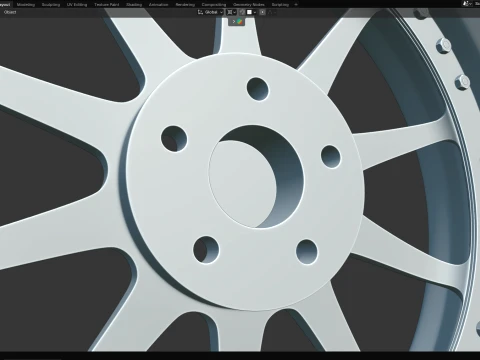480x360 pixels.
Task: Open the scene selector icon dropdown
Action: click(x=467, y=4)
